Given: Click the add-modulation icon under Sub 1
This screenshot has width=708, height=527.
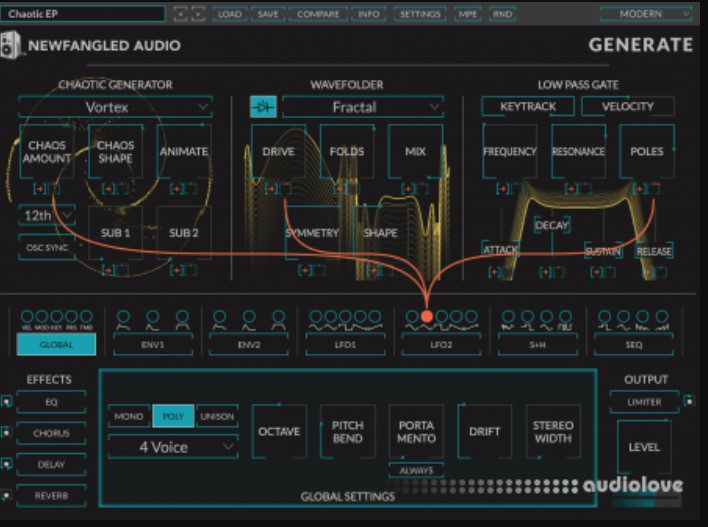Looking at the screenshot, I should pos(108,270).
